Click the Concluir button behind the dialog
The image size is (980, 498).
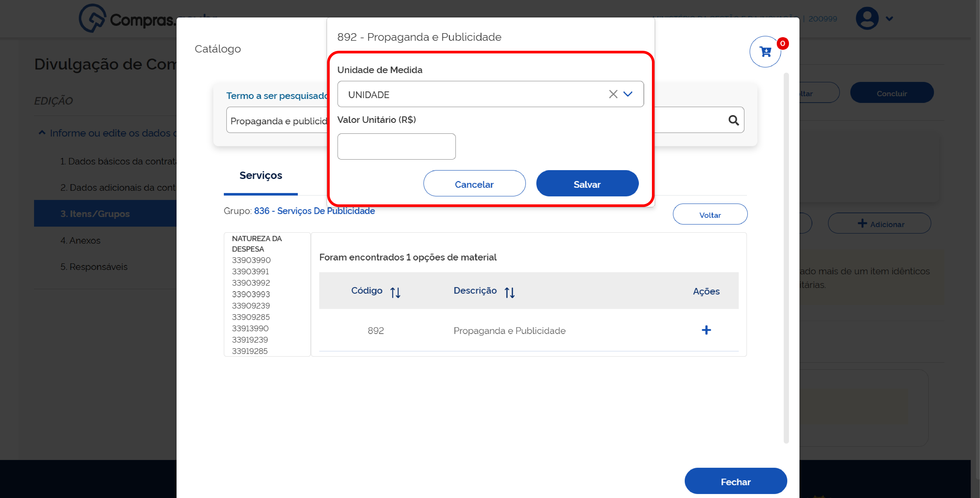click(x=892, y=92)
